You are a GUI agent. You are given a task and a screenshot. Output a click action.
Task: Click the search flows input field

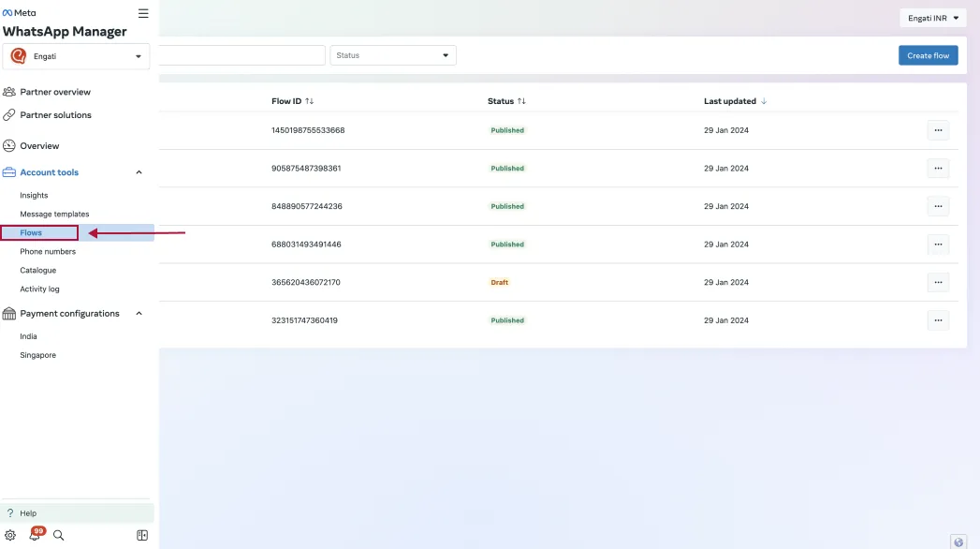point(241,55)
